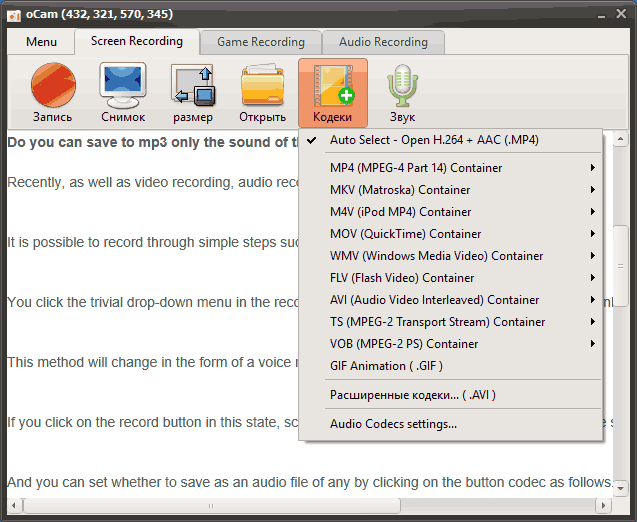Open the Menu tab
This screenshot has height=522, width=637.
(x=41, y=42)
